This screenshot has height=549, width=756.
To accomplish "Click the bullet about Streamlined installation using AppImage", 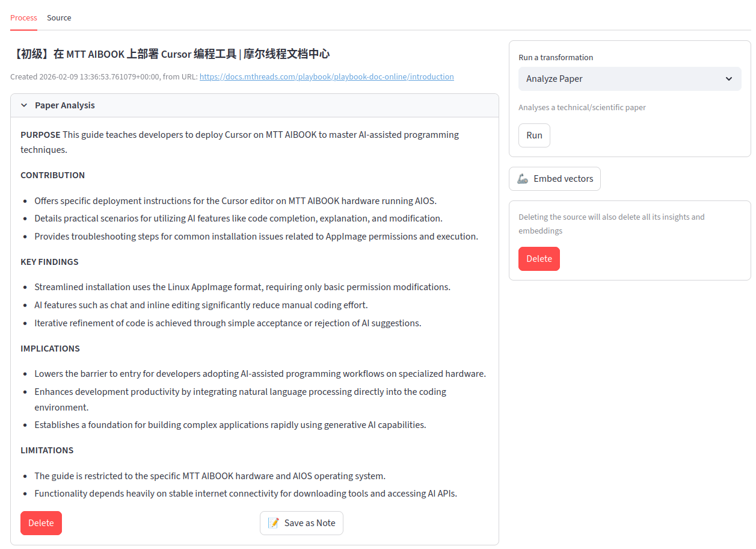I will pos(242,287).
